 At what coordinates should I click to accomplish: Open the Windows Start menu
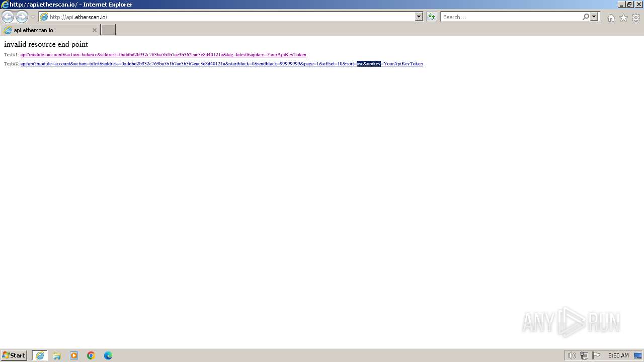coord(14,355)
